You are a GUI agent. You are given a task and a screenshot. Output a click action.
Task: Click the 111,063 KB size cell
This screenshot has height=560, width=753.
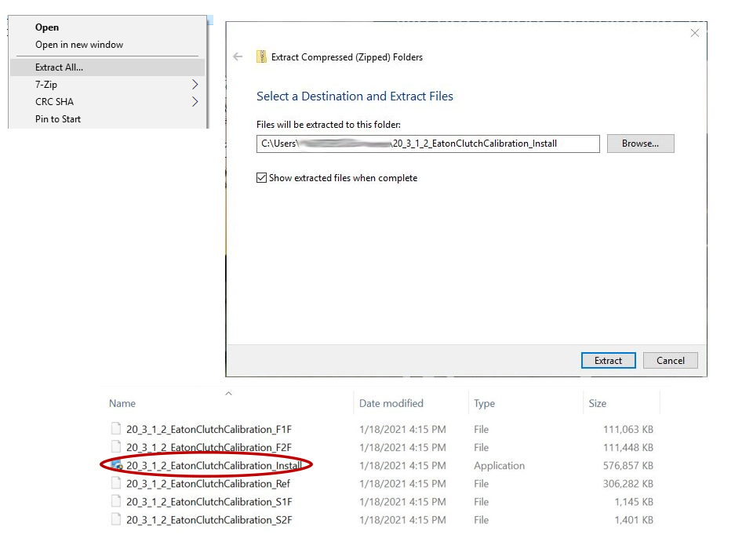point(628,429)
